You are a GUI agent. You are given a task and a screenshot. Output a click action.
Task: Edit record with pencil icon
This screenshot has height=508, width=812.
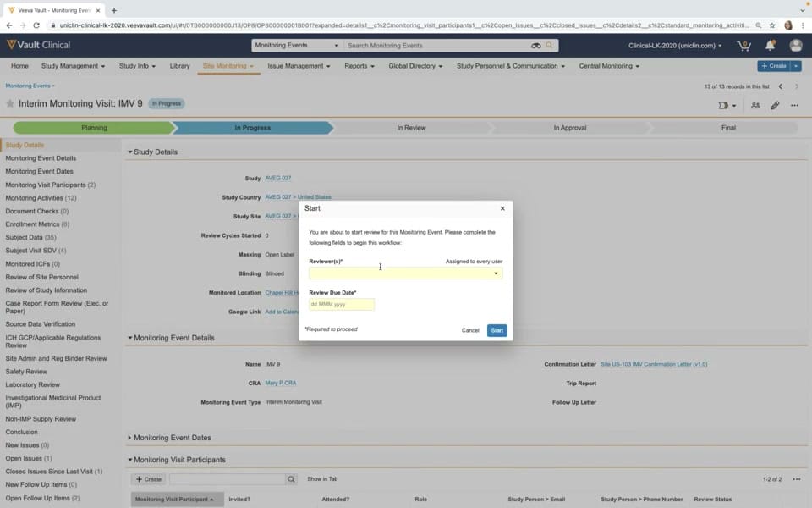pyautogui.click(x=776, y=105)
